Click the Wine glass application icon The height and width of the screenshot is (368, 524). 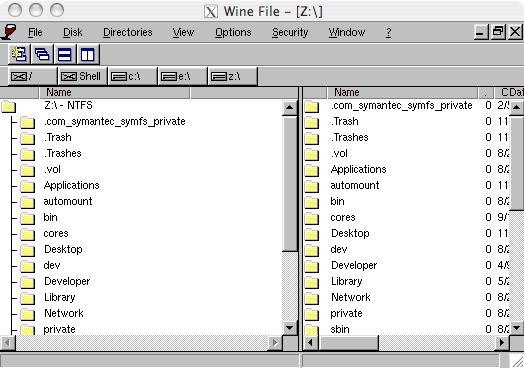9,32
